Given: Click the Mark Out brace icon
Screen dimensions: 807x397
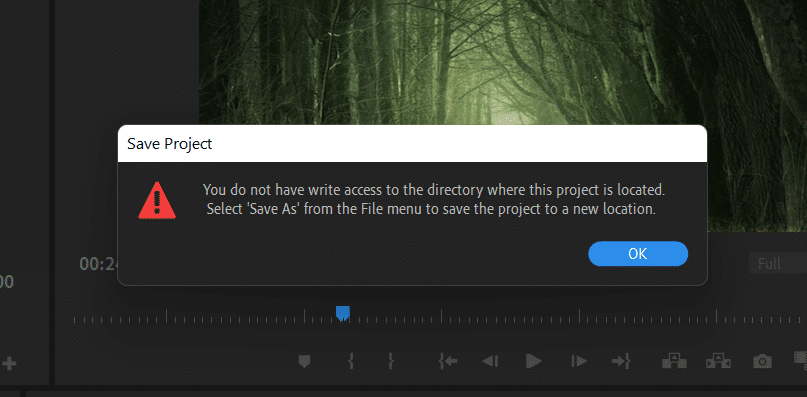Looking at the screenshot, I should coord(391,361).
